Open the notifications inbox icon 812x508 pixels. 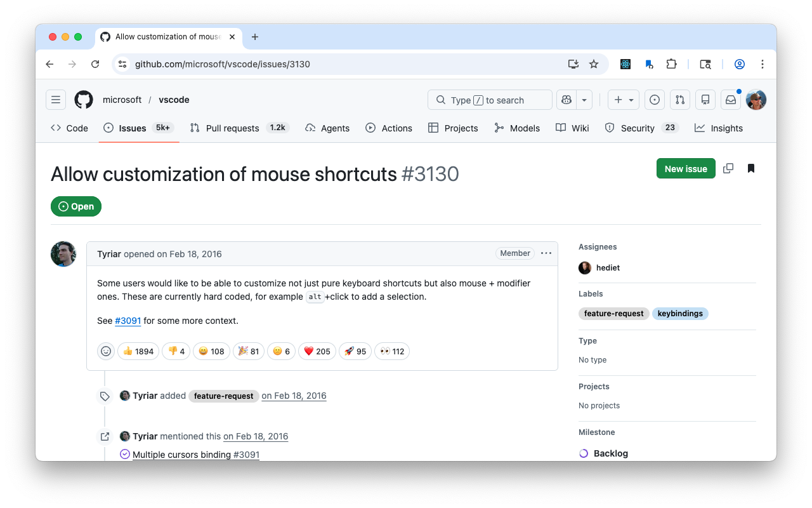pos(731,100)
